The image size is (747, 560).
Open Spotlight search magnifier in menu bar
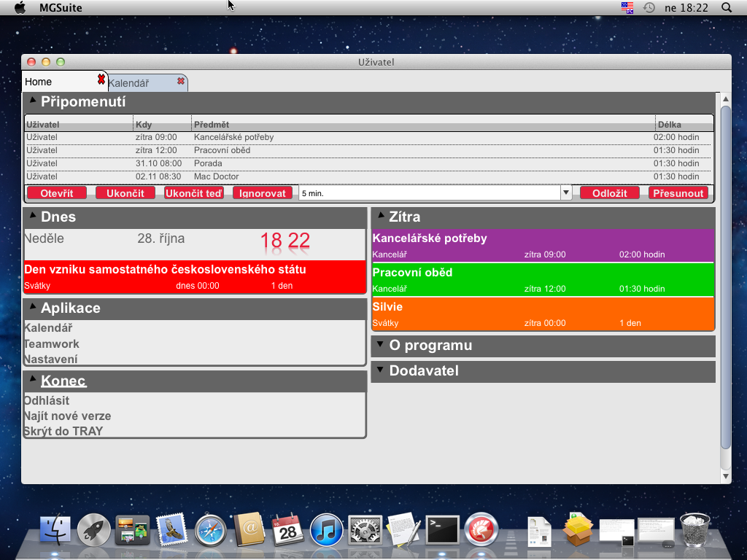(727, 7)
